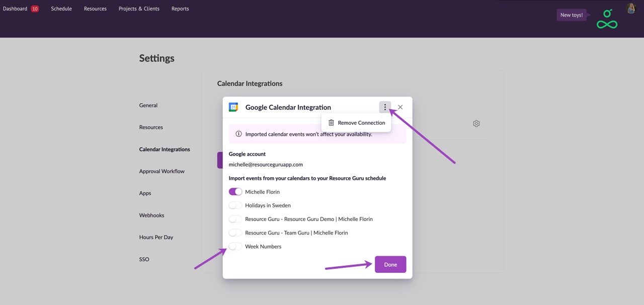Click the red 10 notification badge
Viewport: 644px width, 305px height.
click(35, 9)
